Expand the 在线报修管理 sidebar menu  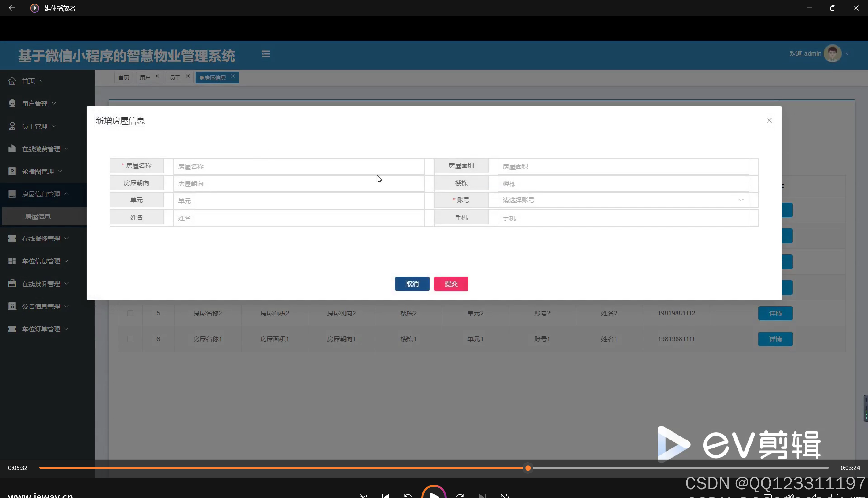click(41, 238)
